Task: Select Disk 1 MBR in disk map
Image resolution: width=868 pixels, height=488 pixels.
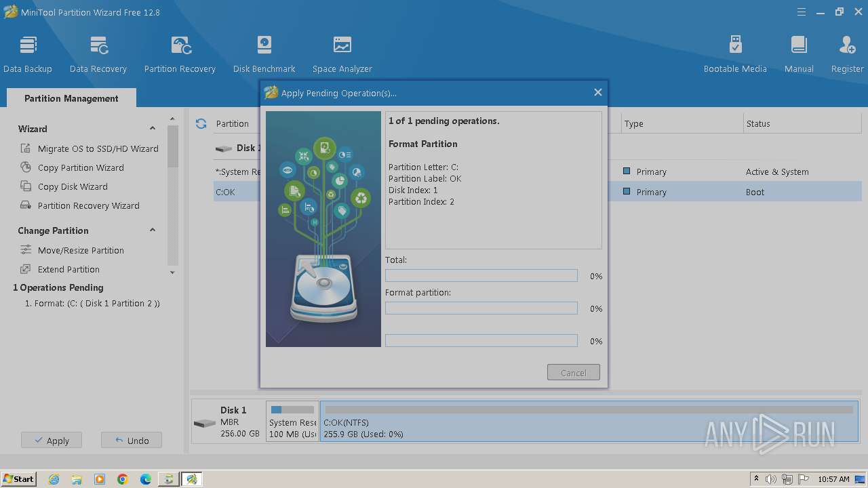Action: coord(228,421)
